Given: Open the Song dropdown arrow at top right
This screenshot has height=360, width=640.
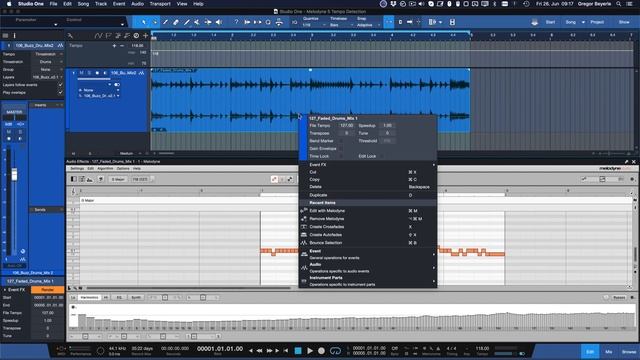Looking at the screenshot, I should coord(583,22).
